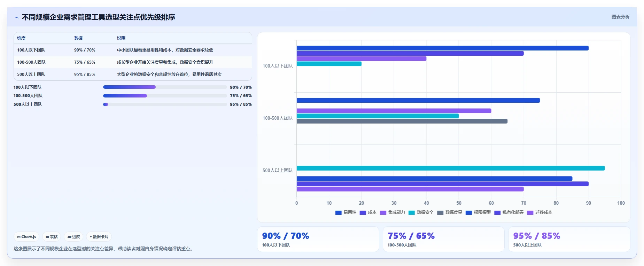Click the 进度 chip
The image size is (644, 266).
pyautogui.click(x=73, y=237)
